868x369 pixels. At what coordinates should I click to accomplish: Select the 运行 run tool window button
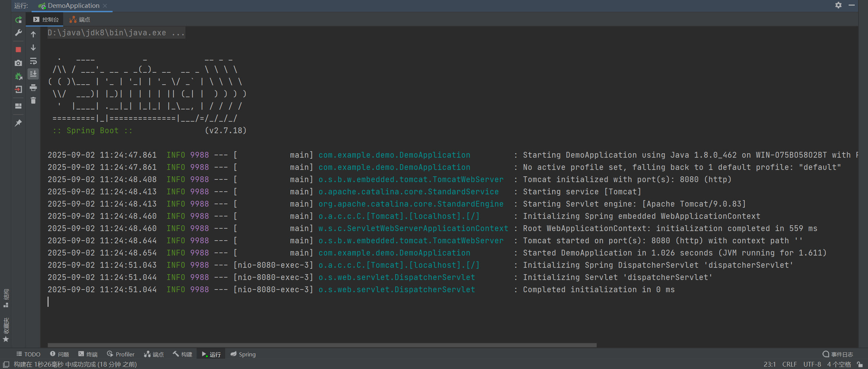tap(211, 354)
